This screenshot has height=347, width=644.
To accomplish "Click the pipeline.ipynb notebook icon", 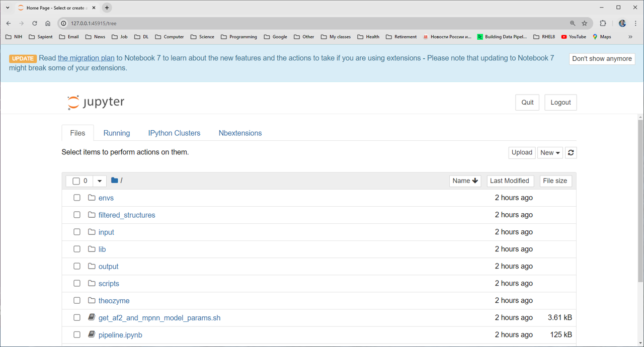I will [x=92, y=334].
